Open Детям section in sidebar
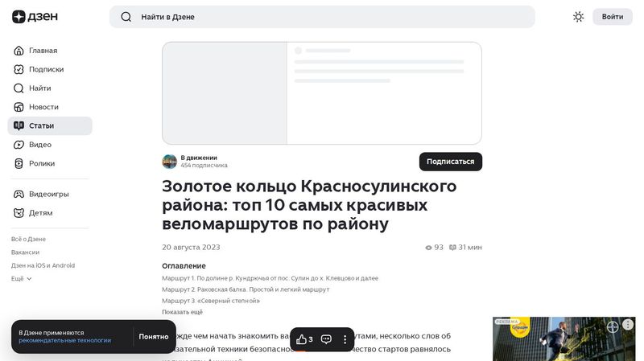This screenshot has height=361, width=644. tap(40, 213)
